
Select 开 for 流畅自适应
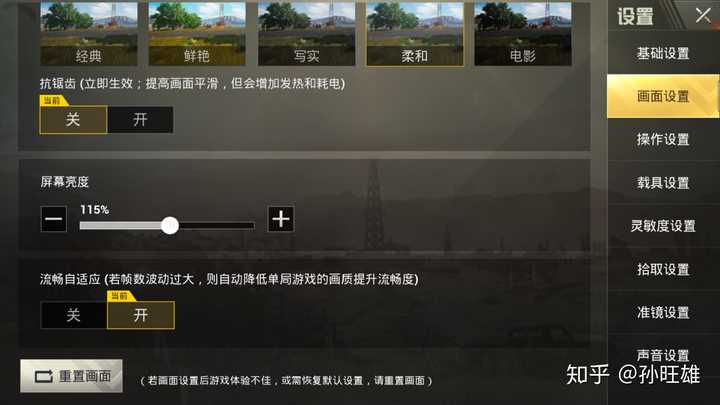[x=141, y=315]
